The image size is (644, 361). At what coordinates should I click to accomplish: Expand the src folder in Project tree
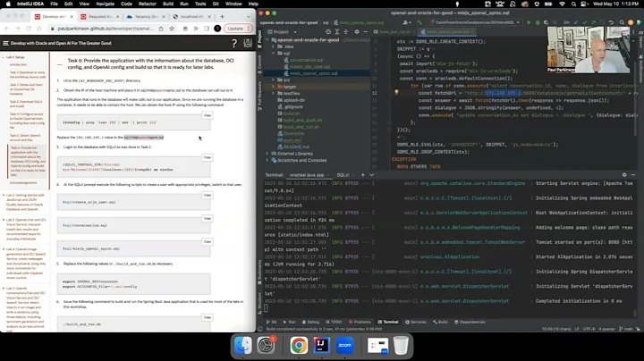[x=273, y=80]
